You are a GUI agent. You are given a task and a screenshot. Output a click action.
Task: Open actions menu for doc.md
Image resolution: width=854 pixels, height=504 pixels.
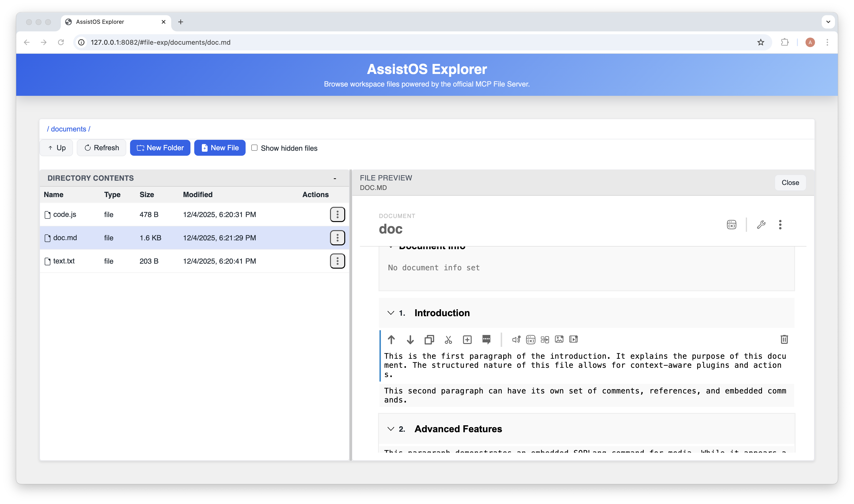pyautogui.click(x=337, y=238)
